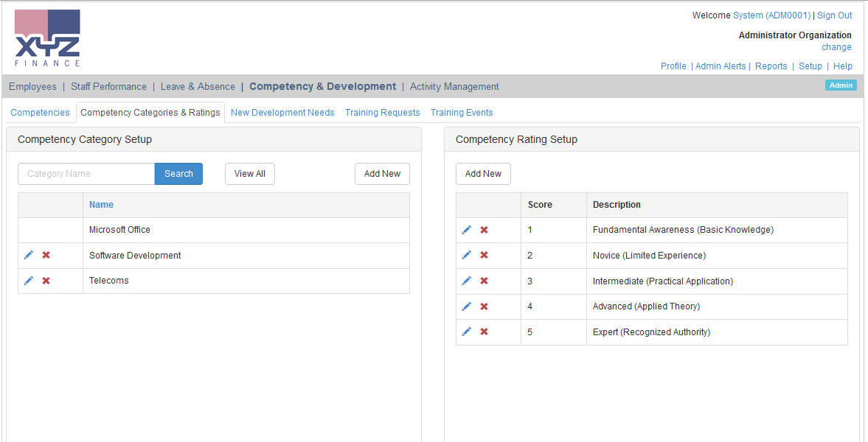Edit the Expert rating
868x442 pixels.
pyautogui.click(x=467, y=331)
